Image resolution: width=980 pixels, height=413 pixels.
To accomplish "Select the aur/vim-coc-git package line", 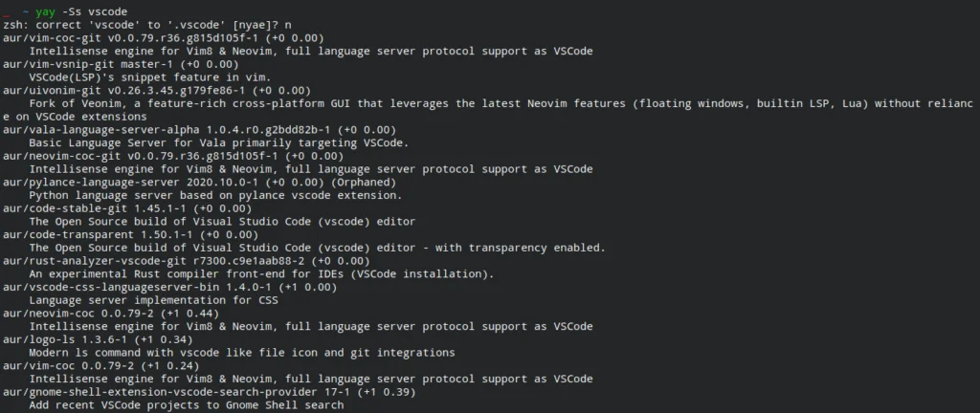I will click(163, 38).
